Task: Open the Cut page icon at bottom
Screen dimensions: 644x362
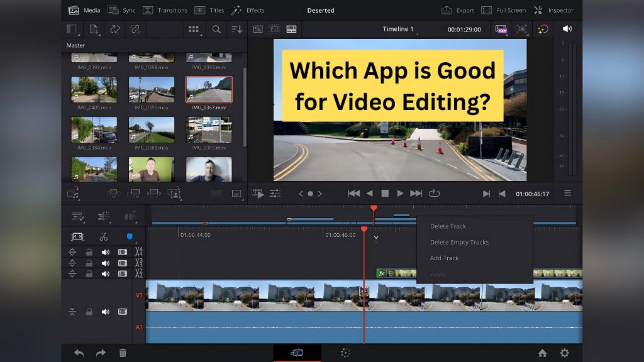Action: pos(297,353)
